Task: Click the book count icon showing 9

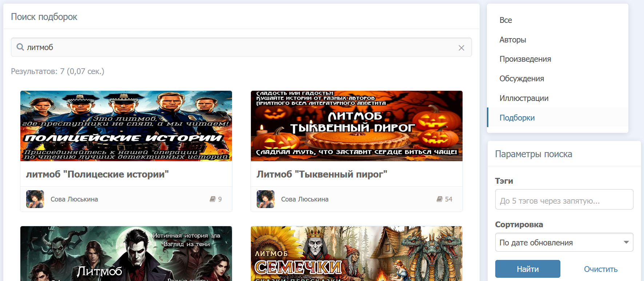Action: 213,199
